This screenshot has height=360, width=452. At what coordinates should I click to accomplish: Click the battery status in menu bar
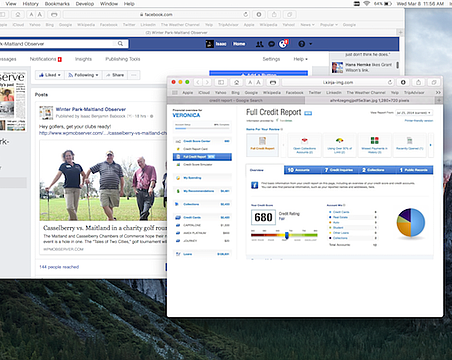[383, 4]
